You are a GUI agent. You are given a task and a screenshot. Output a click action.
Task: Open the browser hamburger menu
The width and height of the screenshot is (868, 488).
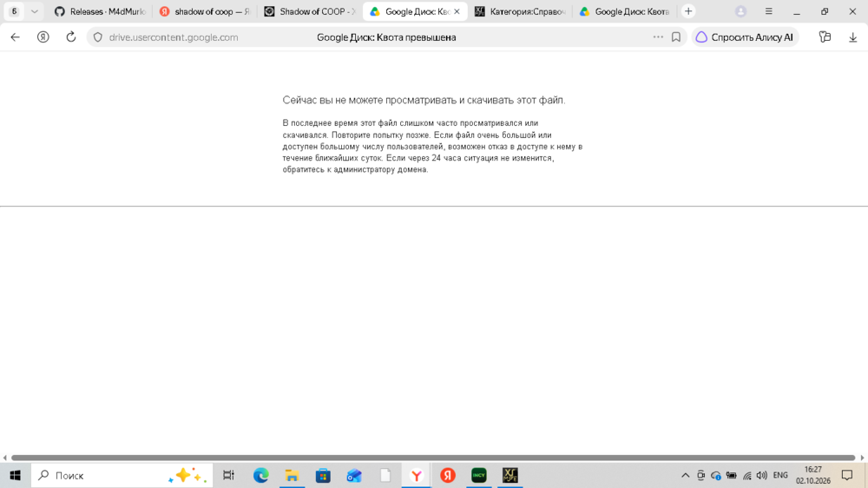[769, 11]
